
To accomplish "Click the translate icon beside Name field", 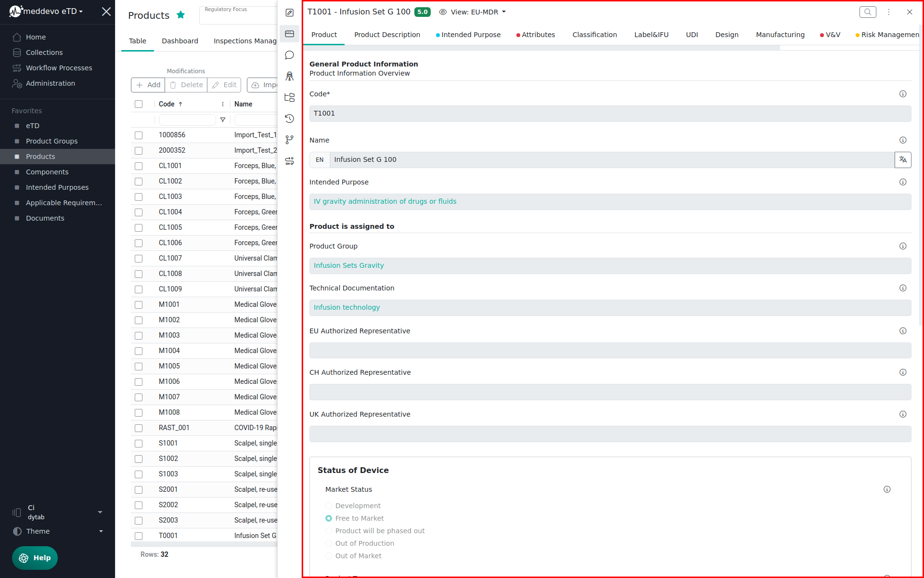I will tap(902, 160).
